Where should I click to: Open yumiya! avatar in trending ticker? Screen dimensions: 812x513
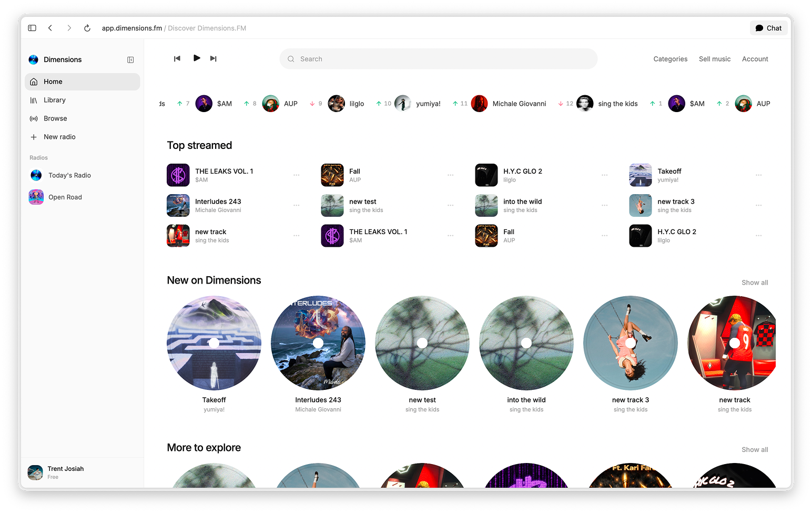pos(403,104)
